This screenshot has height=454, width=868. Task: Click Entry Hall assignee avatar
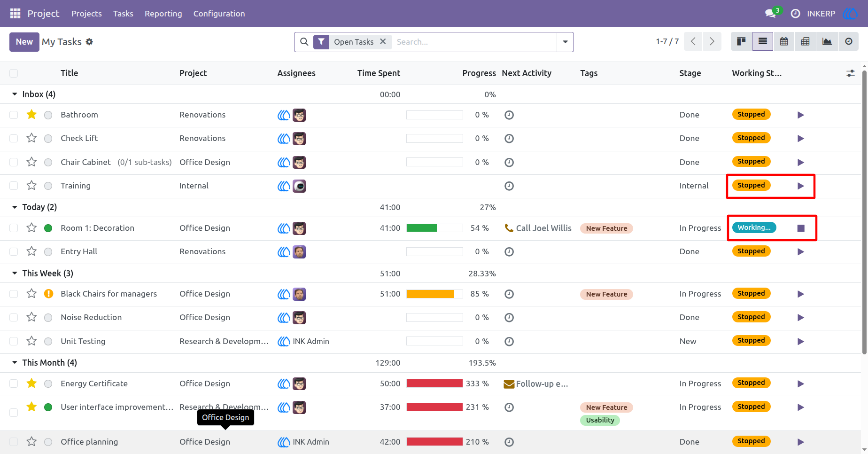point(299,252)
